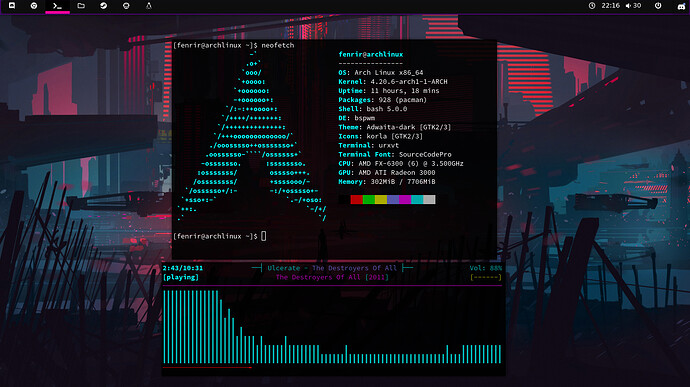Open the Chrome browser workspace icon
The width and height of the screenshot is (690, 387).
point(34,6)
